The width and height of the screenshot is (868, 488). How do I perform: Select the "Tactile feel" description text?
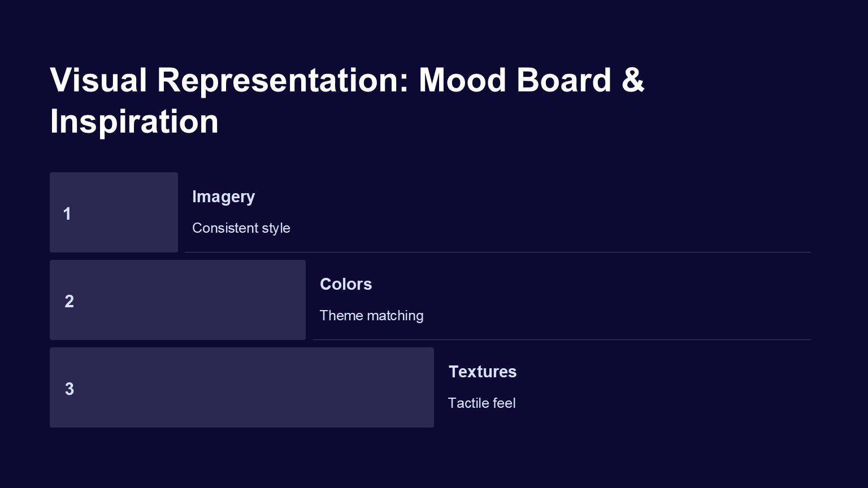pos(481,403)
